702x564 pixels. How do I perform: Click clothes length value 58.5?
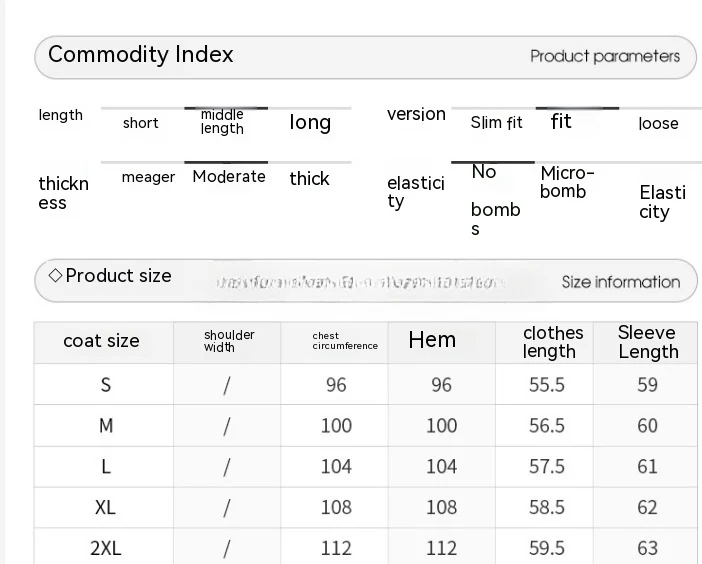(x=547, y=508)
